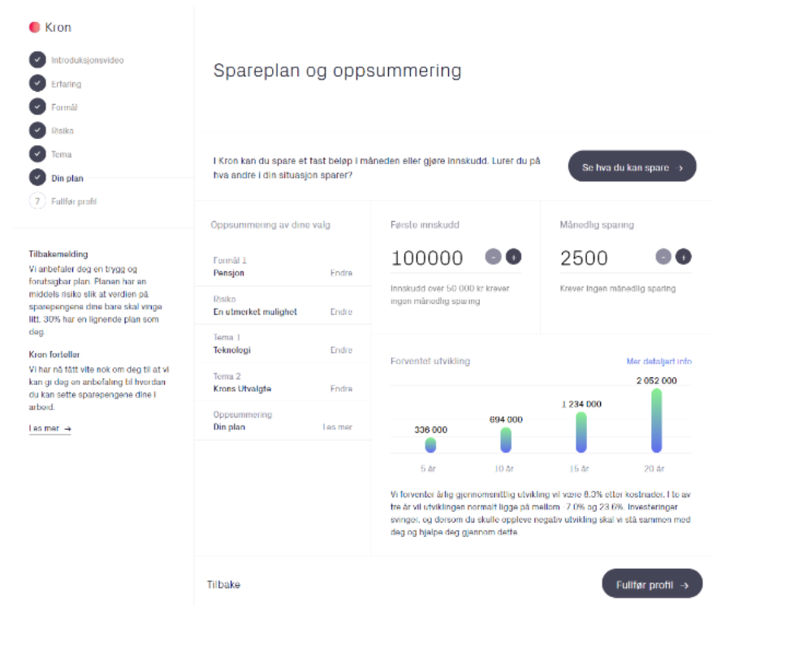Click the Risiko step checkmark icon
Viewport: 812px width, 667px height.
pyautogui.click(x=37, y=130)
